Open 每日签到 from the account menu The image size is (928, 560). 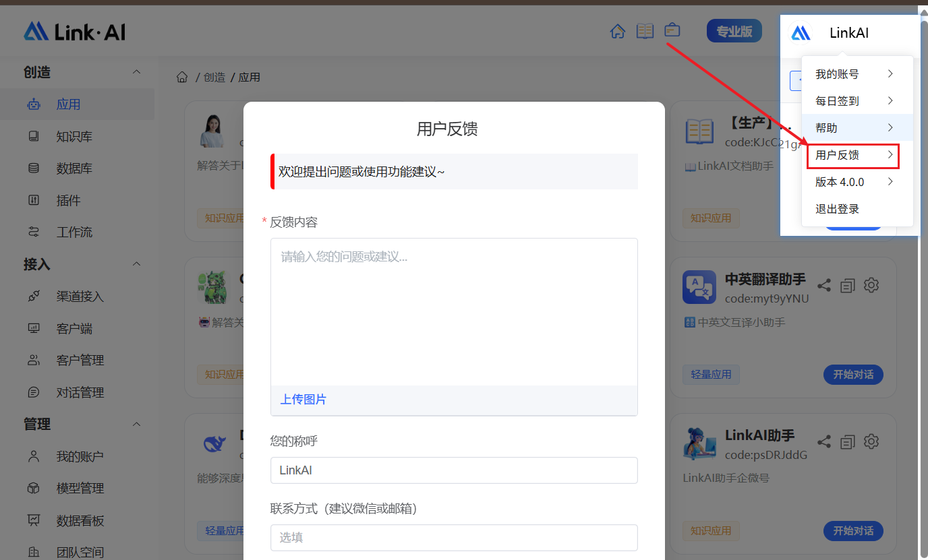853,101
